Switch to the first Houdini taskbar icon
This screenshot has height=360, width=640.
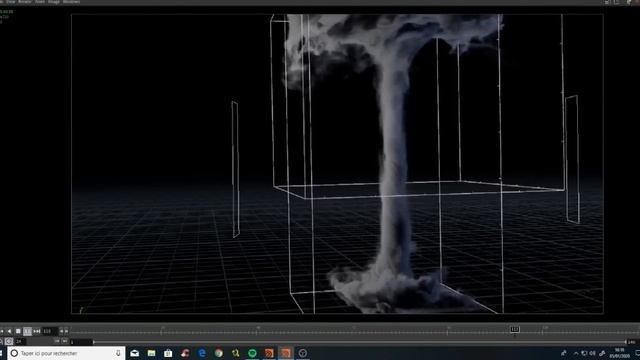point(269,353)
